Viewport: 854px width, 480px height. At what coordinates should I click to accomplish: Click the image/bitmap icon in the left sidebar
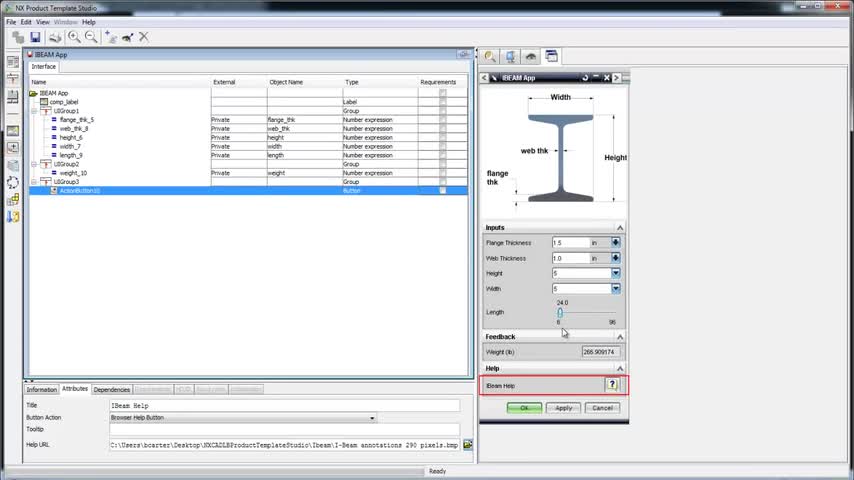tap(13, 131)
